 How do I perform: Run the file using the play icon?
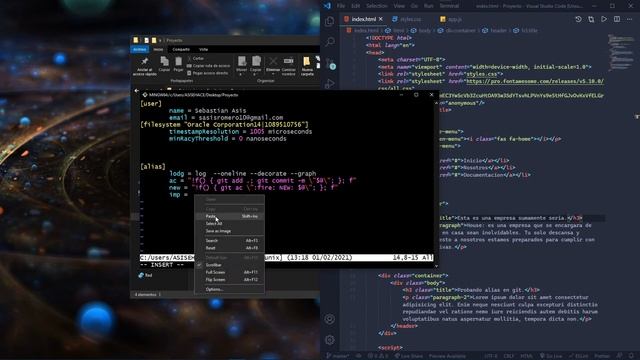604,19
